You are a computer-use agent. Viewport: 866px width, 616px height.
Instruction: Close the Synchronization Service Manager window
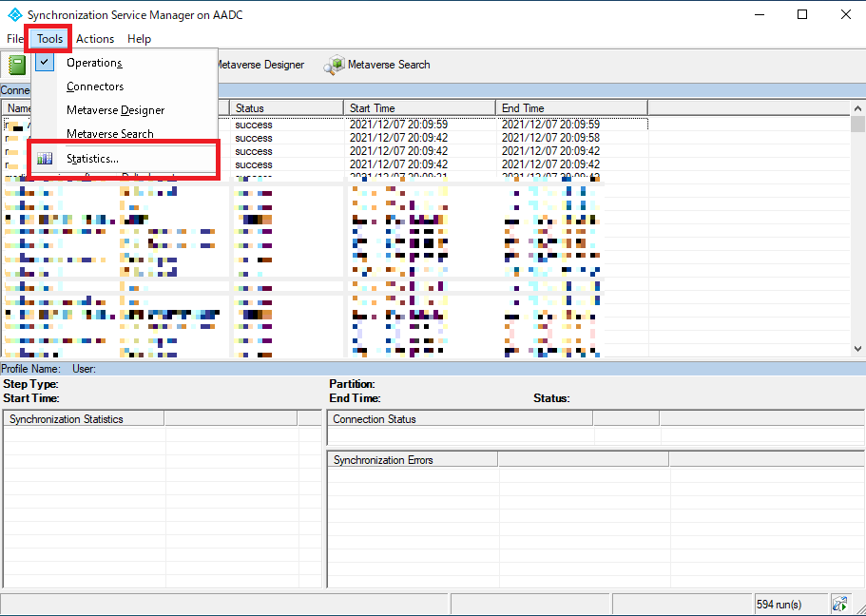tap(846, 15)
